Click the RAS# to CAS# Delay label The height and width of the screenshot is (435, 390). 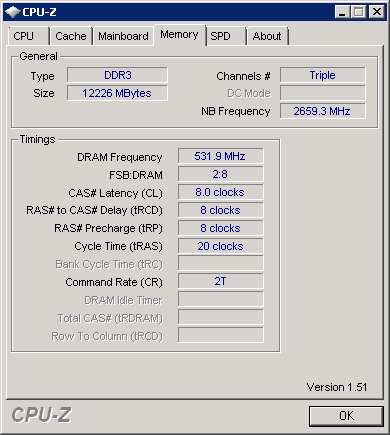(94, 210)
